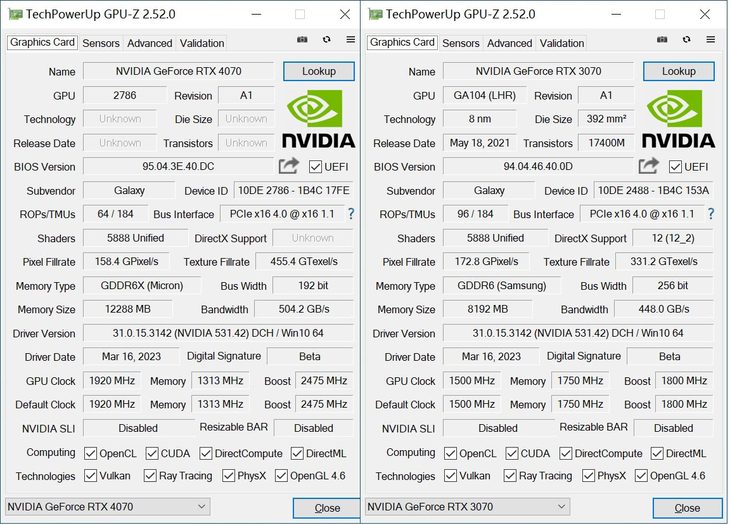Open the hamburger menu in RTX 3070 window

tap(710, 40)
